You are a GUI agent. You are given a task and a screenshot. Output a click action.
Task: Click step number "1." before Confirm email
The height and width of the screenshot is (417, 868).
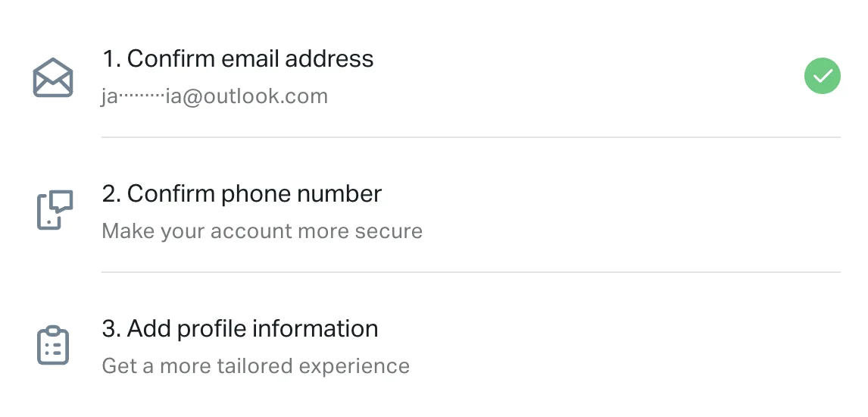111,59
